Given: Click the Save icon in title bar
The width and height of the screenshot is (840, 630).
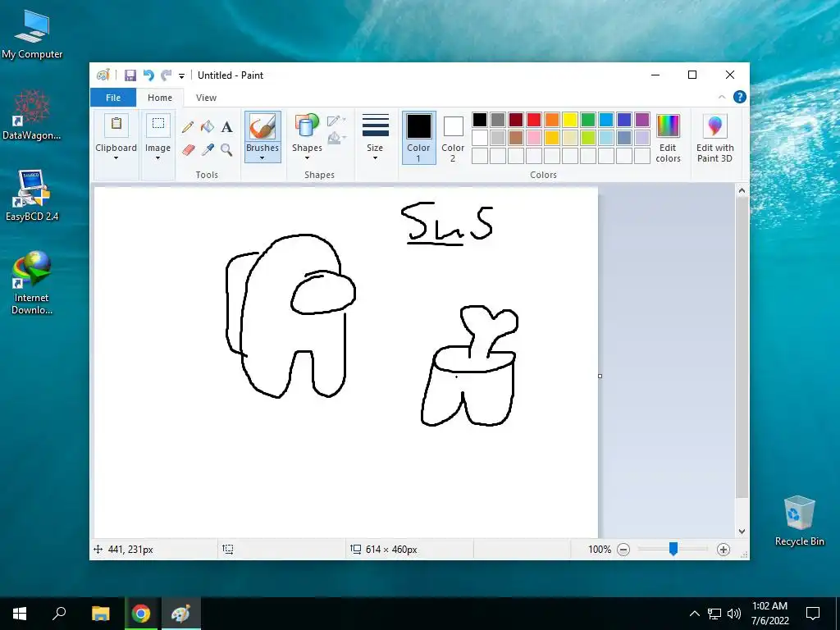Looking at the screenshot, I should 130,75.
